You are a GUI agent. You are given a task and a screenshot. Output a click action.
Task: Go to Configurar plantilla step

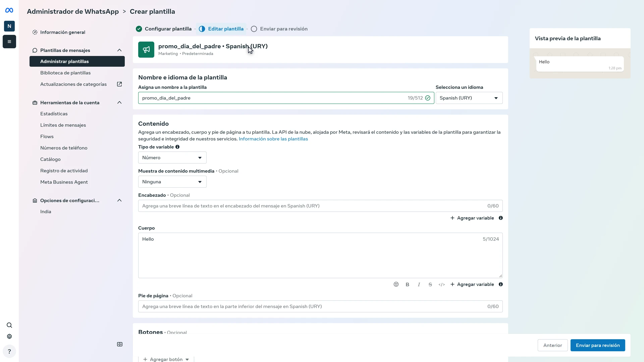pyautogui.click(x=164, y=29)
